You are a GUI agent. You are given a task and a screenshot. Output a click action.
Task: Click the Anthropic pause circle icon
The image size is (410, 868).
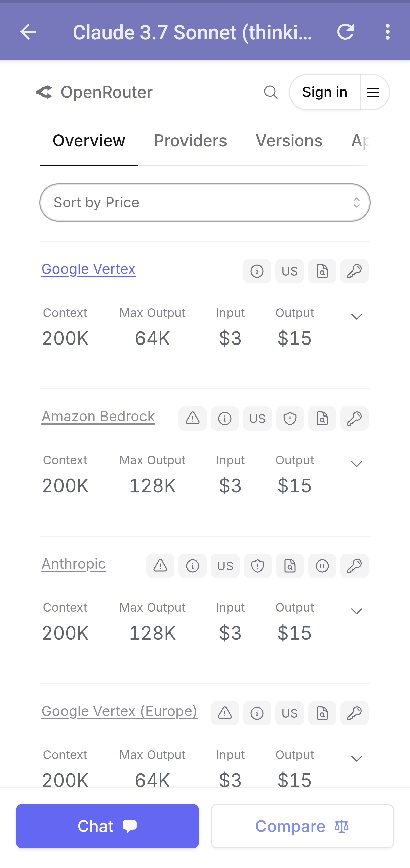pyautogui.click(x=322, y=566)
